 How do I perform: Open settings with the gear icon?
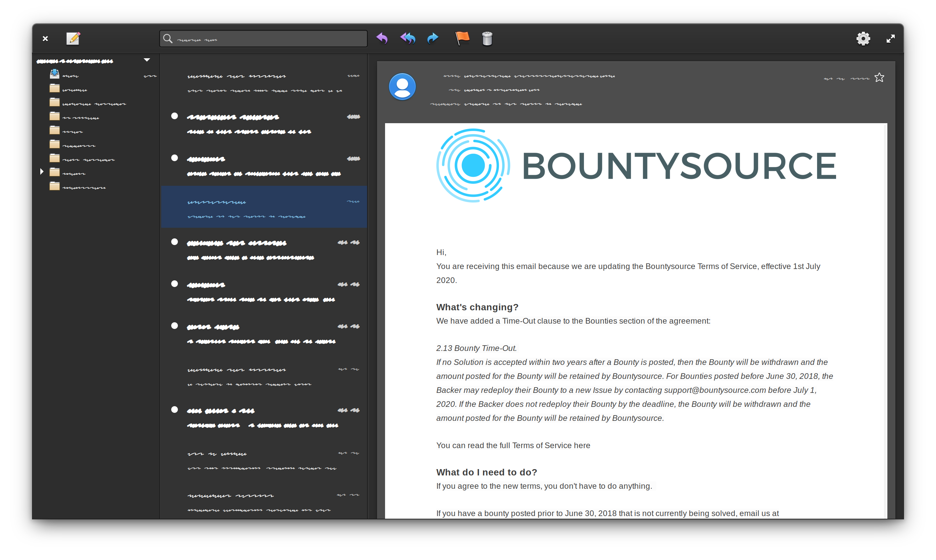pos(863,39)
